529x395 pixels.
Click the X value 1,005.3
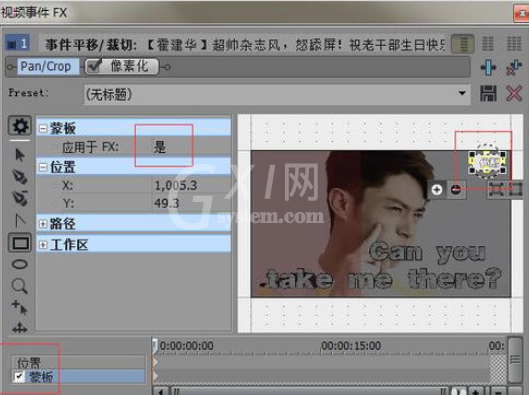[x=175, y=185]
